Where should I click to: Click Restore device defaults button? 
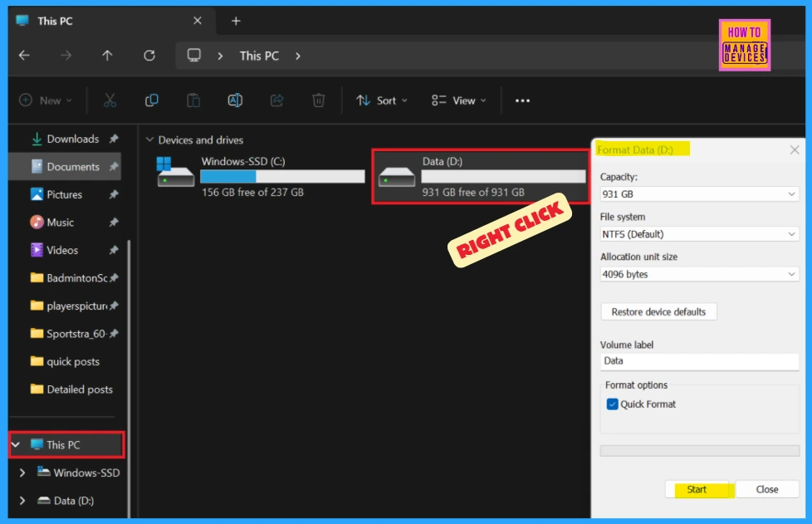point(658,311)
